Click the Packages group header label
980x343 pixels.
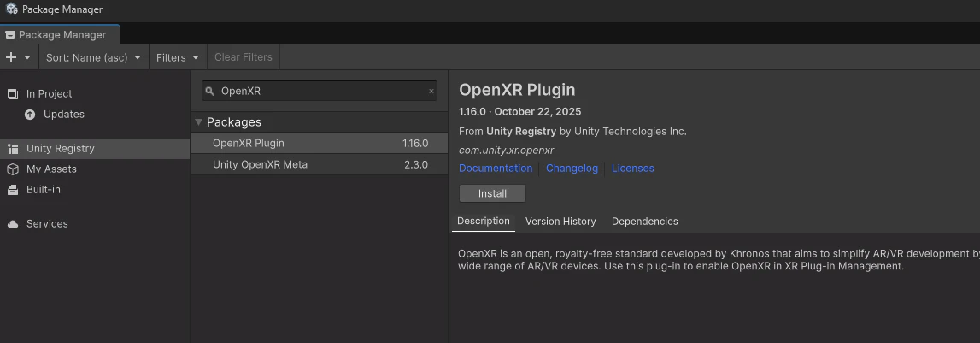click(x=234, y=122)
